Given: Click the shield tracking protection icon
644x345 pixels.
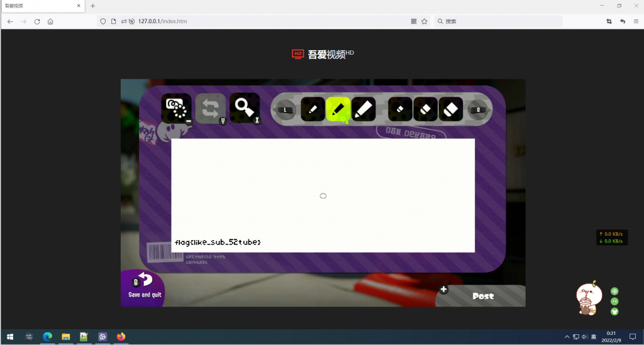Looking at the screenshot, I should point(103,21).
